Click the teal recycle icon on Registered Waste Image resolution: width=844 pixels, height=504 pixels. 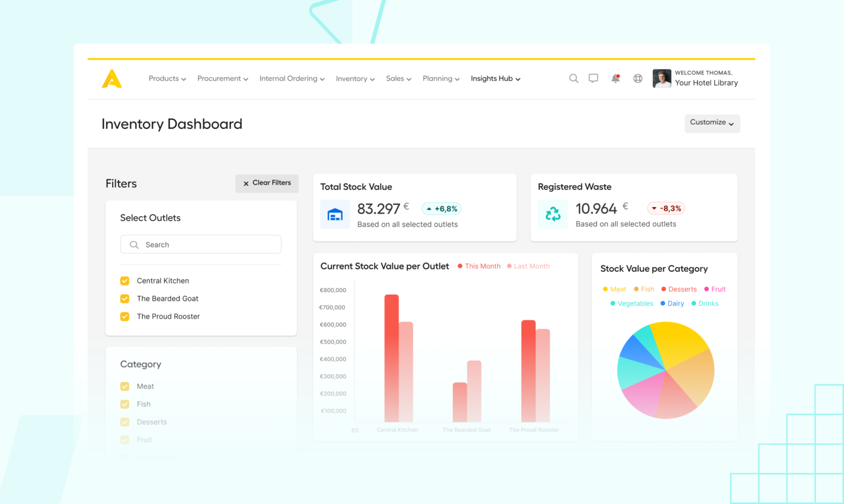(x=553, y=214)
